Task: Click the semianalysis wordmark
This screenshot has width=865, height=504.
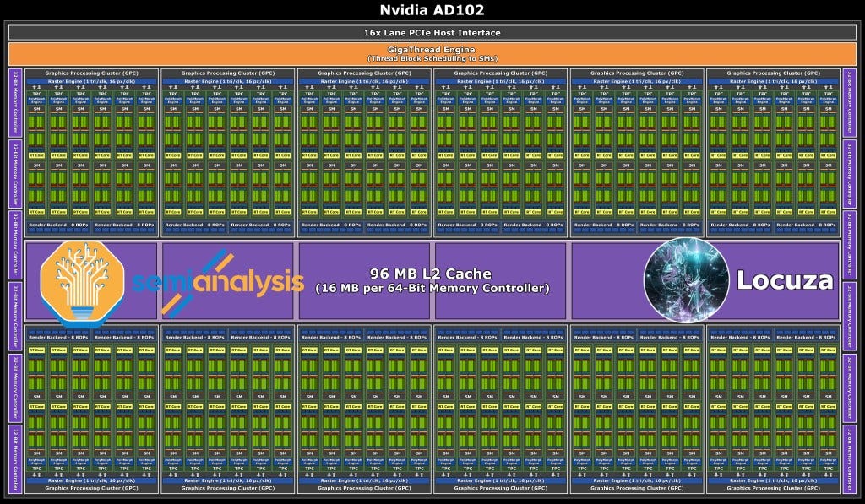Action: pos(217,284)
